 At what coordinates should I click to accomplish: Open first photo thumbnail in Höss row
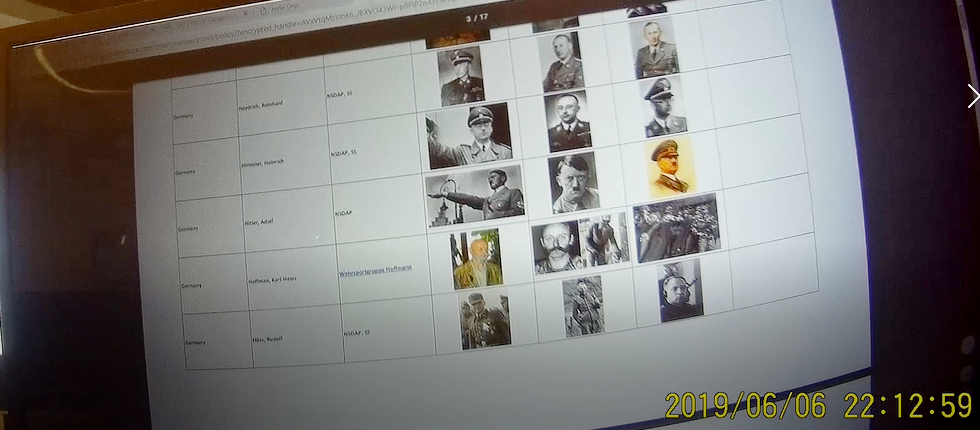pyautogui.click(x=485, y=320)
